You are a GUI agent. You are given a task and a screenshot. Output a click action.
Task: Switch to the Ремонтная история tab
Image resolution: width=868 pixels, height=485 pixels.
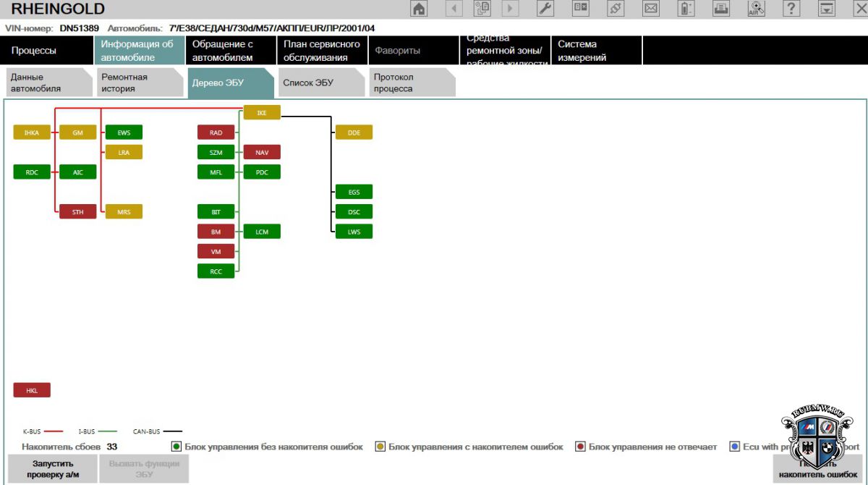click(140, 83)
